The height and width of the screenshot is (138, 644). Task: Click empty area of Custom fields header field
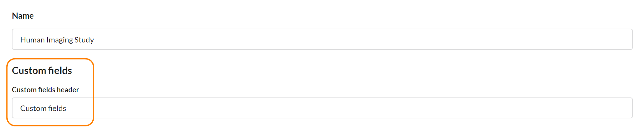tap(353, 108)
